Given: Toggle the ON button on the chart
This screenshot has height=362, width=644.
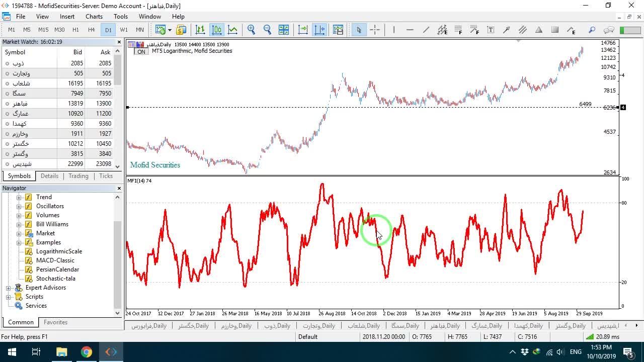Looking at the screenshot, I should coord(141,51).
